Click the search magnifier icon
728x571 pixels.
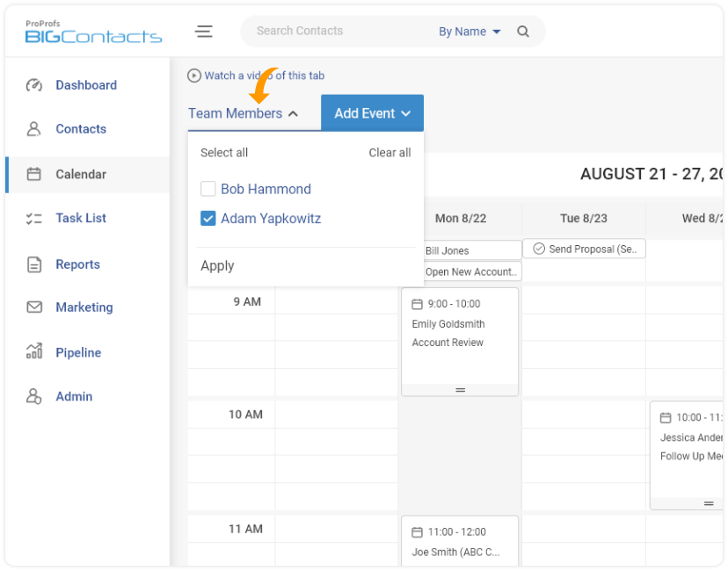tap(523, 32)
